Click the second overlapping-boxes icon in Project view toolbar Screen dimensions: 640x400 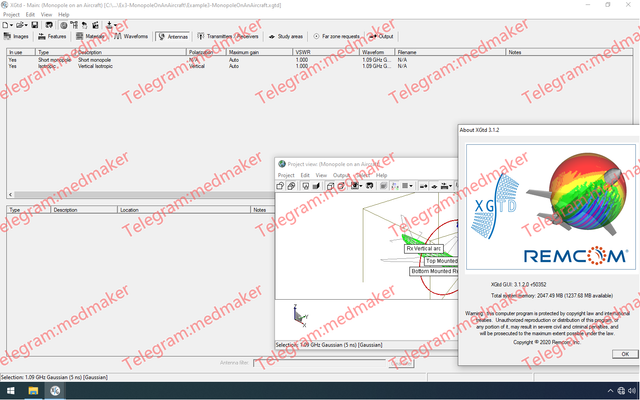(291, 186)
